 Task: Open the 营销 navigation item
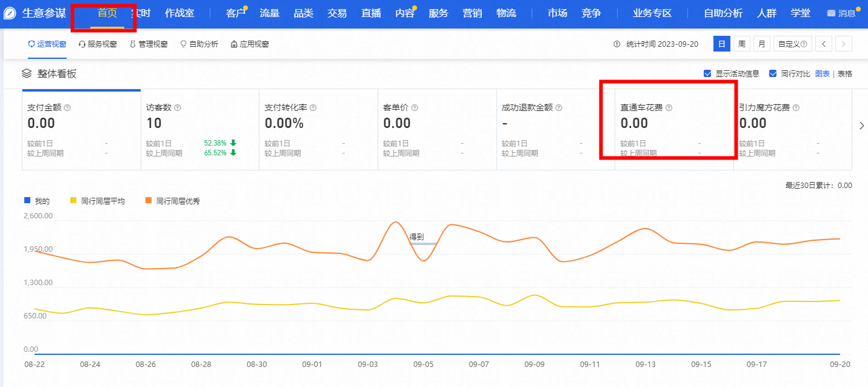coord(472,13)
